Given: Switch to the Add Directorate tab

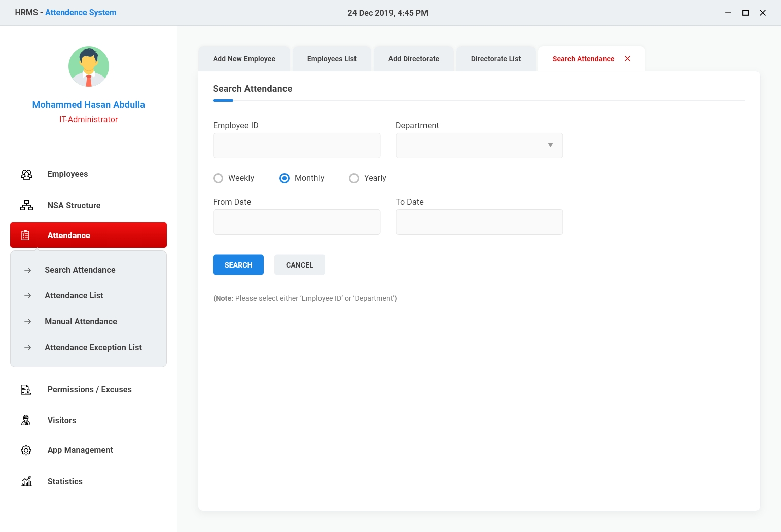Looking at the screenshot, I should tap(413, 59).
